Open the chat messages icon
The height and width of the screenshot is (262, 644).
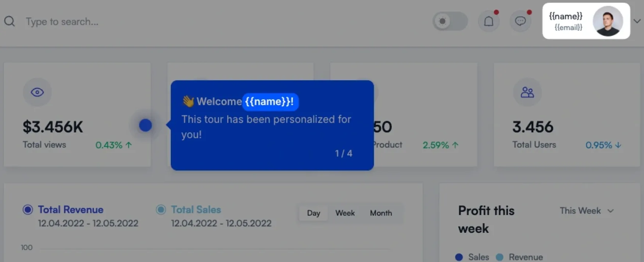(x=520, y=21)
